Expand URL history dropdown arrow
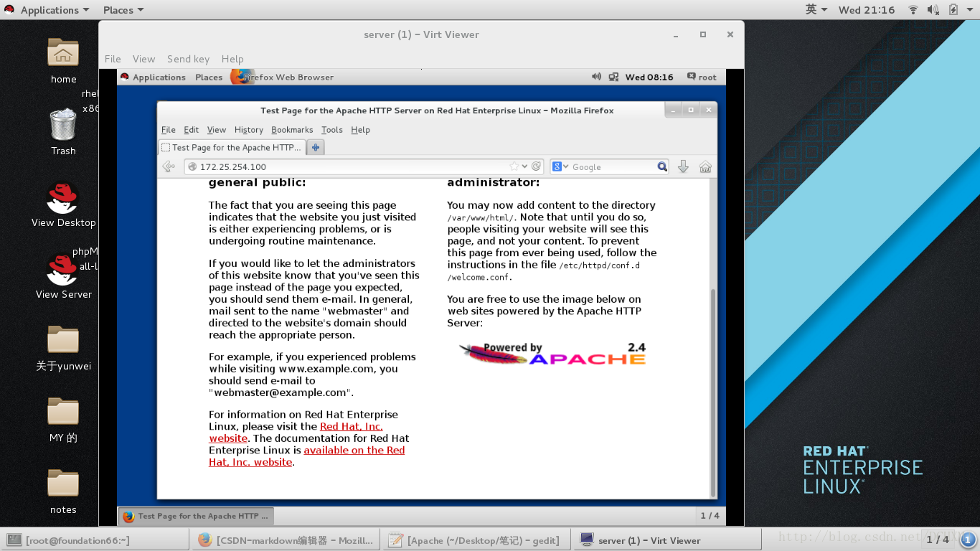This screenshot has height=551, width=980. (525, 166)
